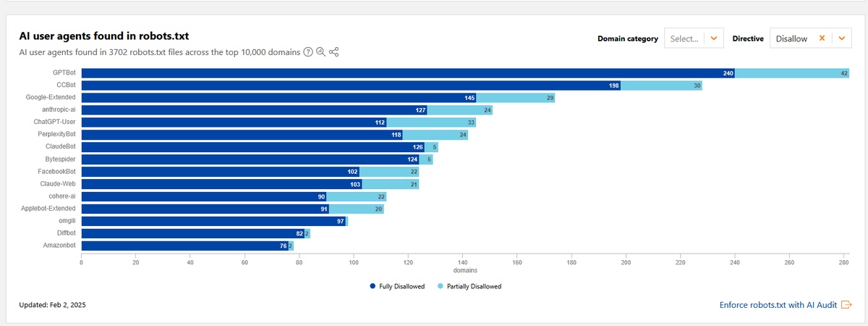Click the magnifier explore-data icon
Screen dimensions: 868x326
tap(320, 52)
